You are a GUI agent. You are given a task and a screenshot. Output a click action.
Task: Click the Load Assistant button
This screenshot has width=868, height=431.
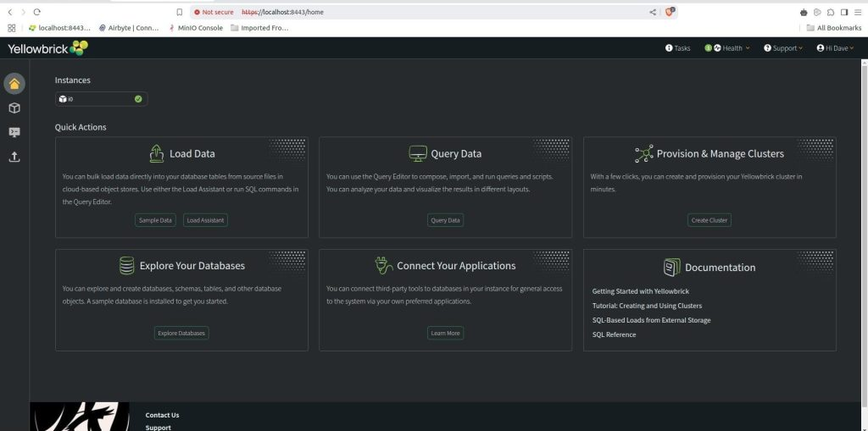tap(205, 220)
